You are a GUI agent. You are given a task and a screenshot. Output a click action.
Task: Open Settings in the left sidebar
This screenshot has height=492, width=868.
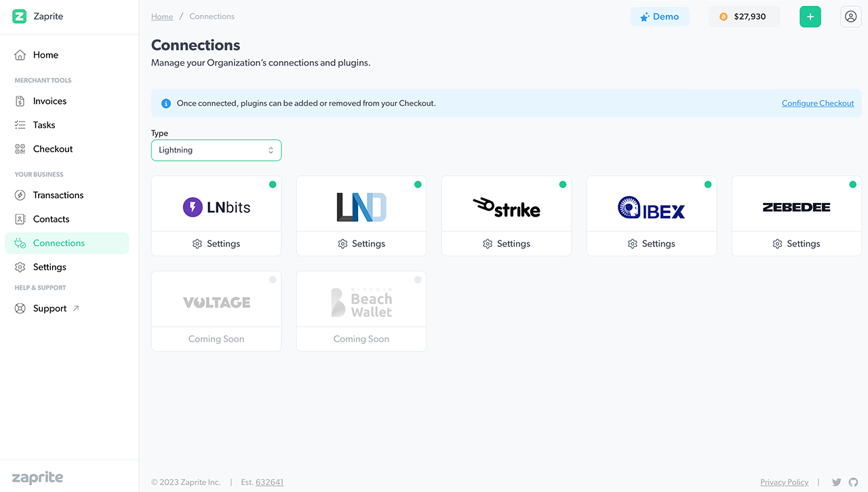[x=66, y=267]
